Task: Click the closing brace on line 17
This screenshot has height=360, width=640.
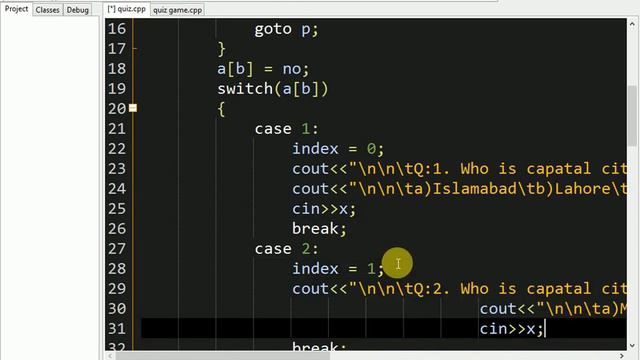Action: tap(221, 49)
